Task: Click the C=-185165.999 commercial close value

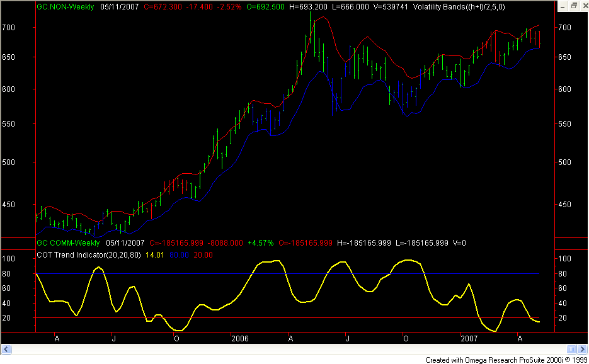Action: 176,243
